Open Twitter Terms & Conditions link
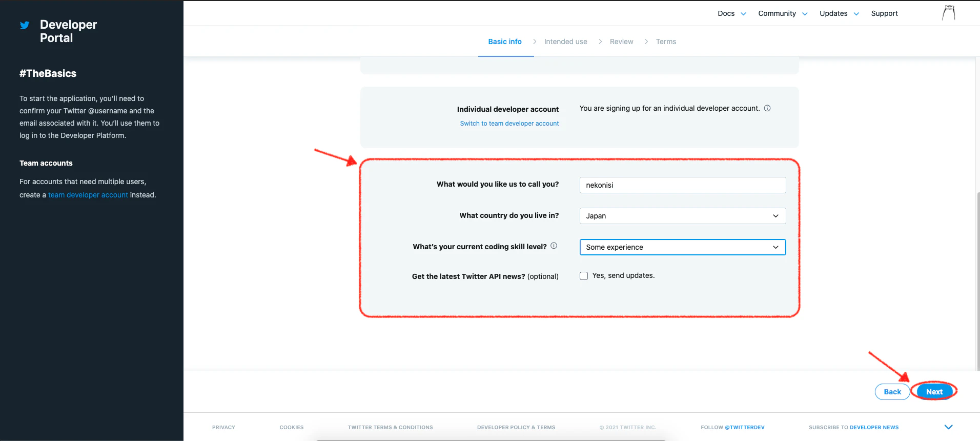Screen dimensions: 980x441 pyautogui.click(x=390, y=427)
